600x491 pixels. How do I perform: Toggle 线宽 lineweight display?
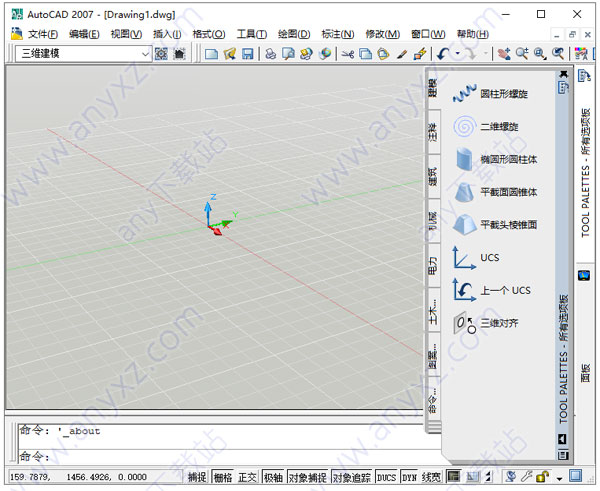(431, 477)
